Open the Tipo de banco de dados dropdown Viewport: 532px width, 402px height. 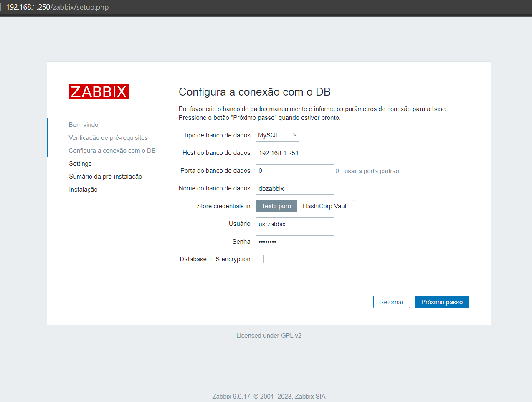click(277, 135)
